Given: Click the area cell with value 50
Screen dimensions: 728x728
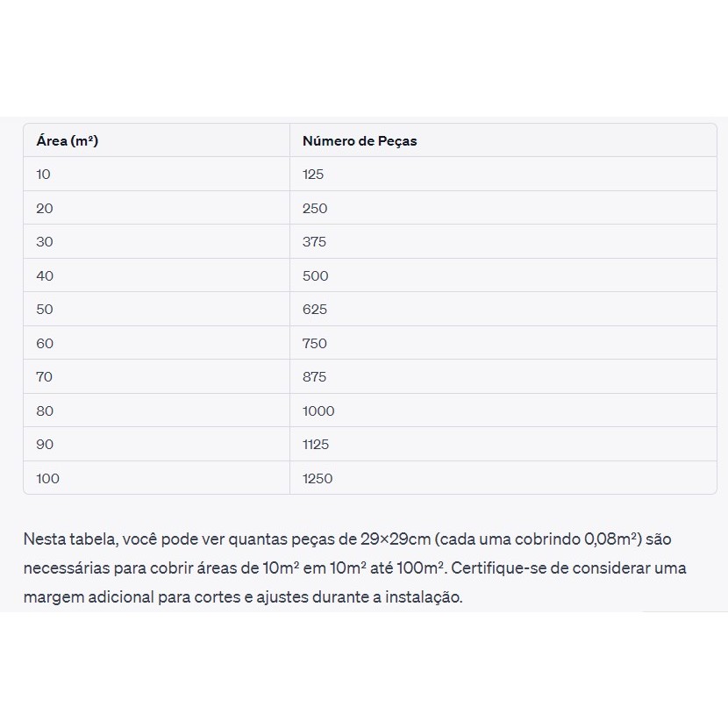Looking at the screenshot, I should pyautogui.click(x=156, y=310).
